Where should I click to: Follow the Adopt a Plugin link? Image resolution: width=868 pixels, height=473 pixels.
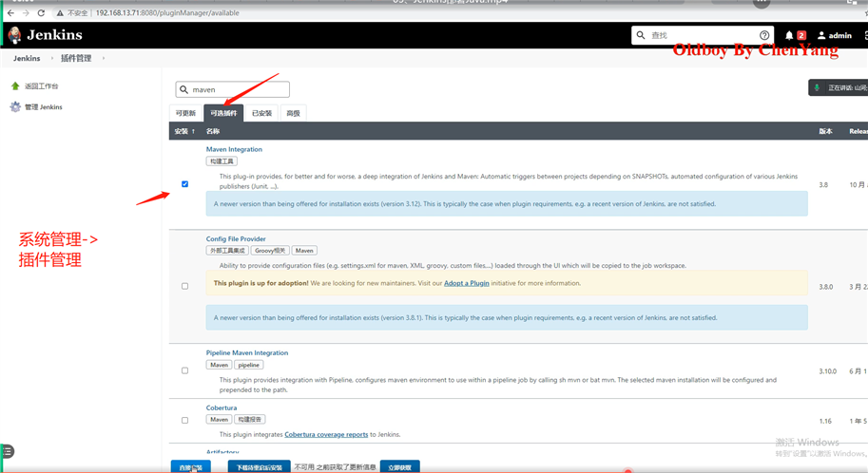(466, 283)
